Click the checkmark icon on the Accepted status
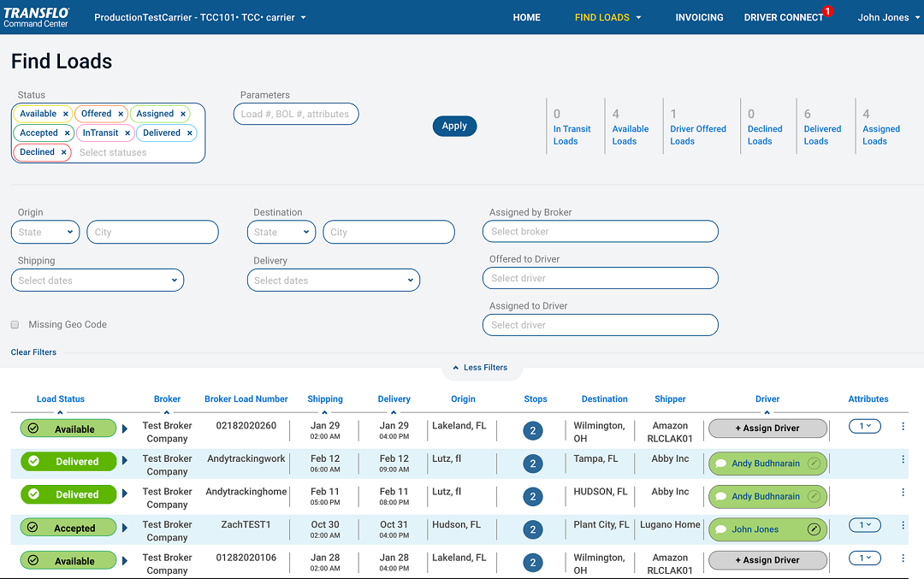Screen dimensions: 924x579 pos(33,529)
